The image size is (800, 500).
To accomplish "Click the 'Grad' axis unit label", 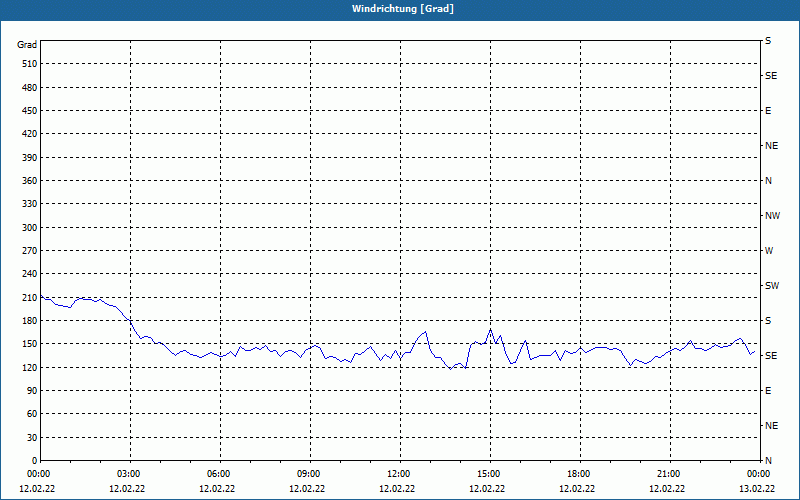I will coord(27,45).
